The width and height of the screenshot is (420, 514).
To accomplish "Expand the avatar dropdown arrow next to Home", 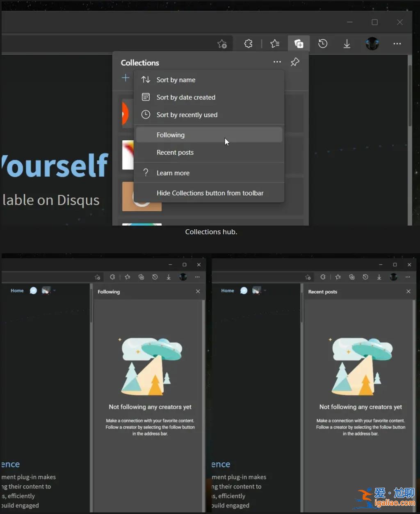I will pyautogui.click(x=54, y=290).
